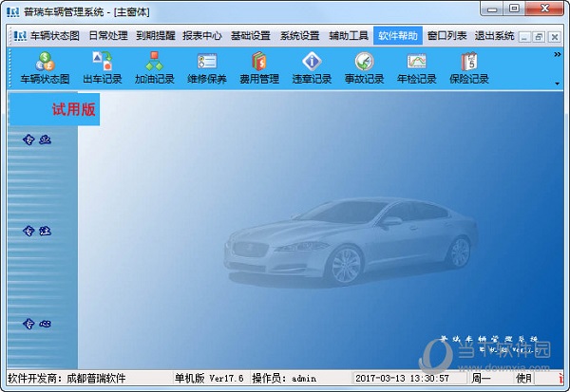Click the 年检记录 annual inspection icon
The image size is (570, 392).
click(416, 69)
